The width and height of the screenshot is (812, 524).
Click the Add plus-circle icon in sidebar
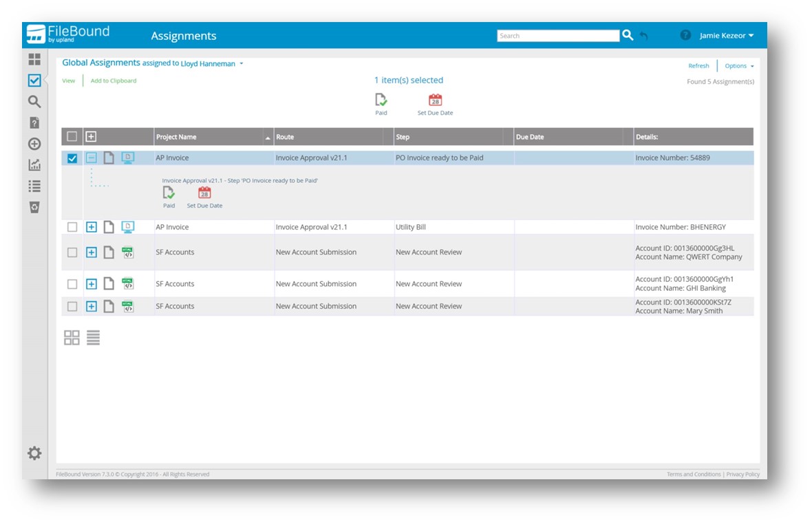pos(34,144)
